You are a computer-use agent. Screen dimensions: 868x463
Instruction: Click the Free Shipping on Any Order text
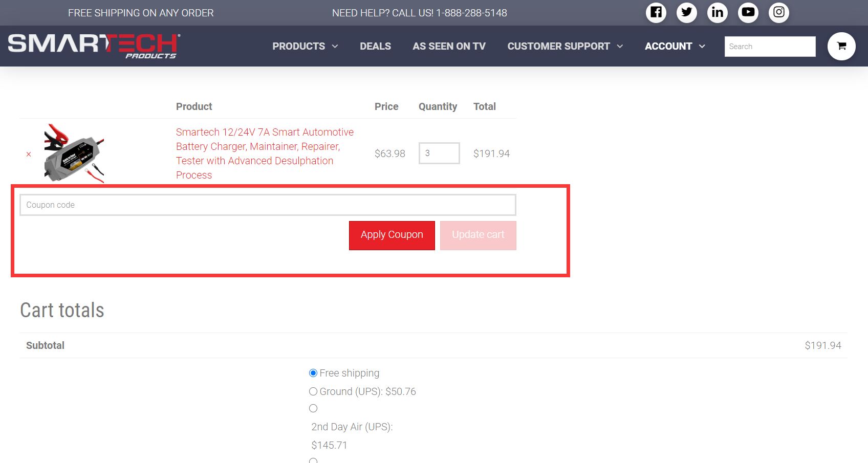pos(141,13)
